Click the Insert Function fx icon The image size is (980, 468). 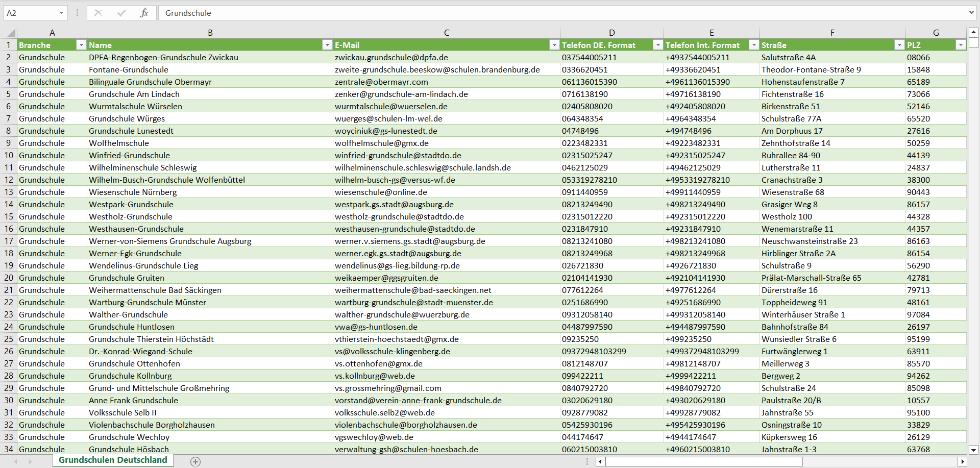point(144,13)
